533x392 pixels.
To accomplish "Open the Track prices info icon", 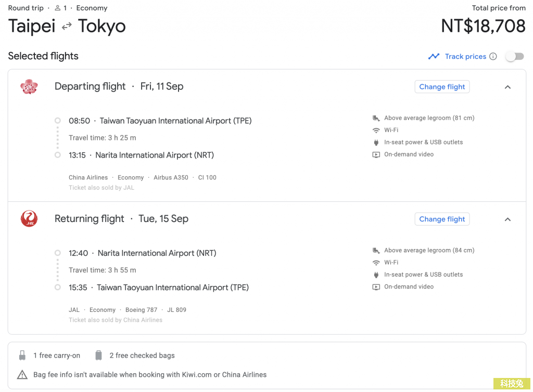I will [x=493, y=56].
